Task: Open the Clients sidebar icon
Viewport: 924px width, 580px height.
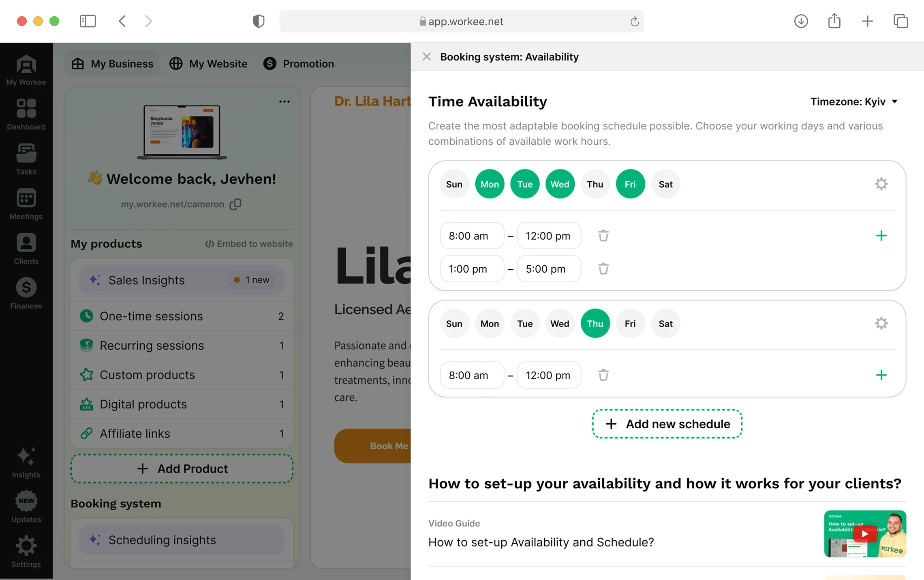Action: click(x=26, y=248)
